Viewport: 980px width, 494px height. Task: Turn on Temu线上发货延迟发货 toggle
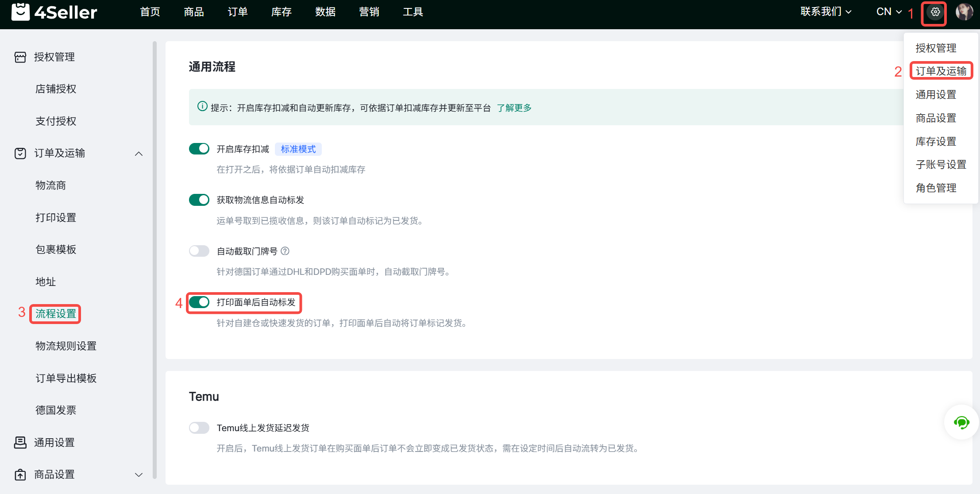[199, 428]
